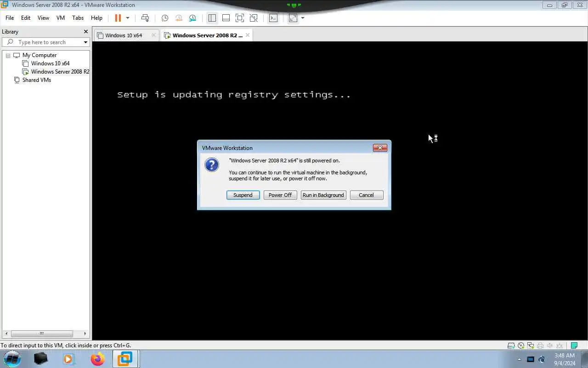Close the Windows Server 2008 R2 tab
Image resolution: width=588 pixels, height=368 pixels.
[x=248, y=35]
